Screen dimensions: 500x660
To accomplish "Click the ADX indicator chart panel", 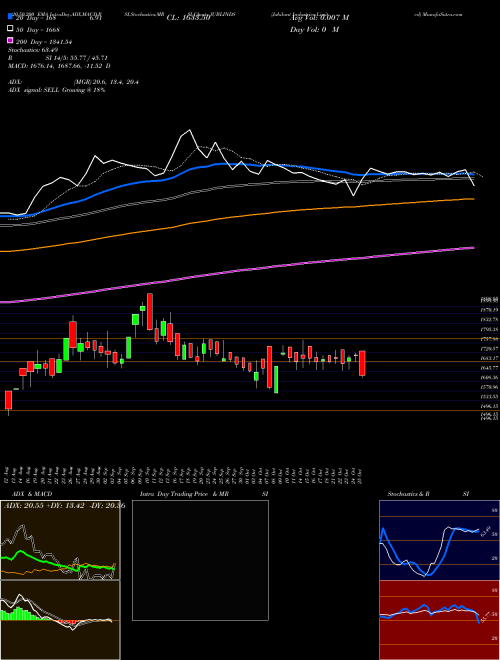I will (60, 540).
